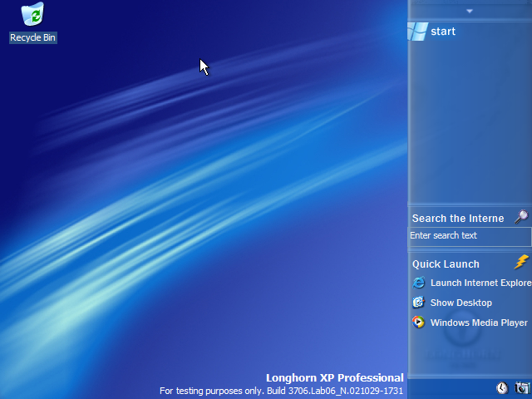Click the Windows Media Player icon
The width and height of the screenshot is (532, 399).
coord(419,323)
